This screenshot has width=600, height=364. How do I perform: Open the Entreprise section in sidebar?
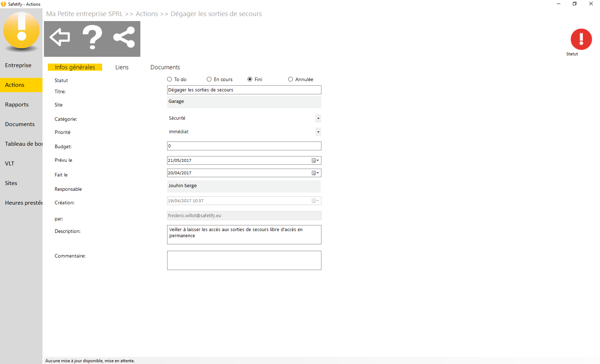tap(18, 65)
